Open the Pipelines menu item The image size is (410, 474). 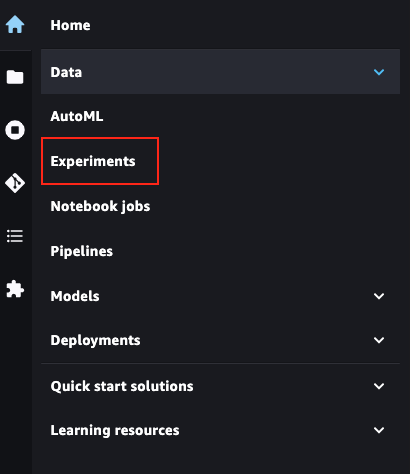82,251
